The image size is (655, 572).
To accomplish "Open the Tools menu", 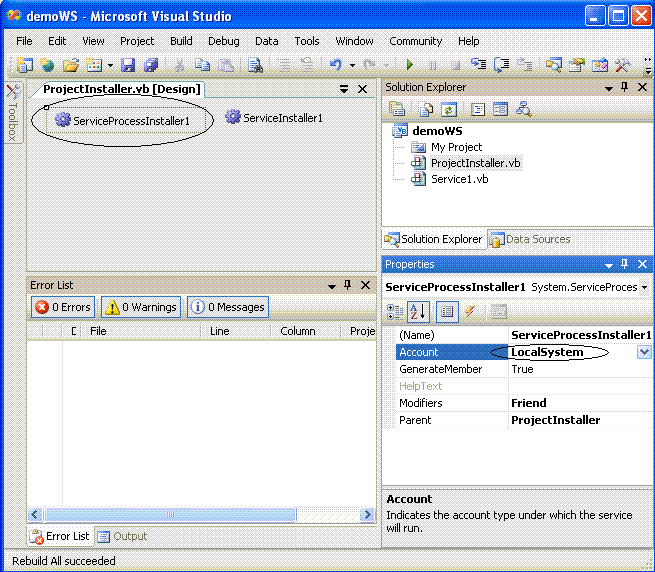I will tap(307, 41).
